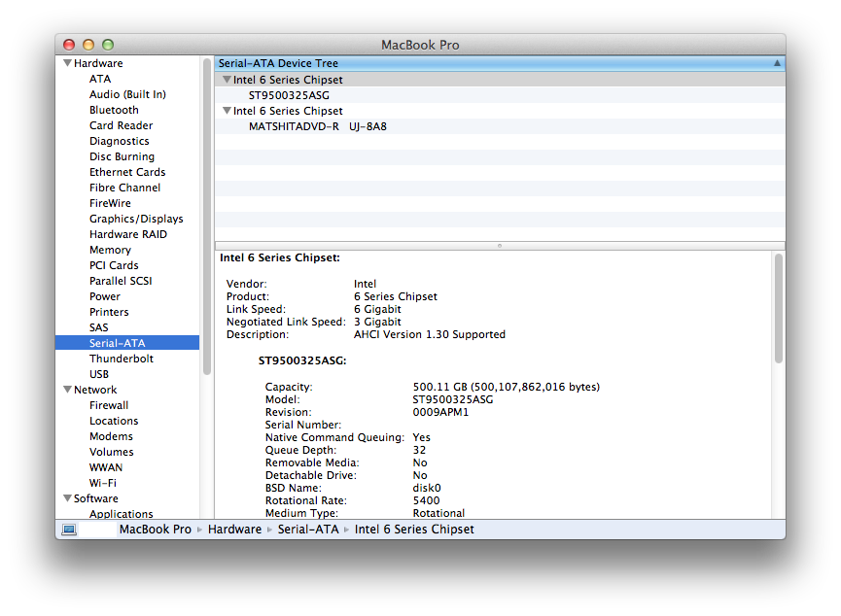Collapse the Hardware section triangle
The image size is (841, 616).
(x=68, y=63)
